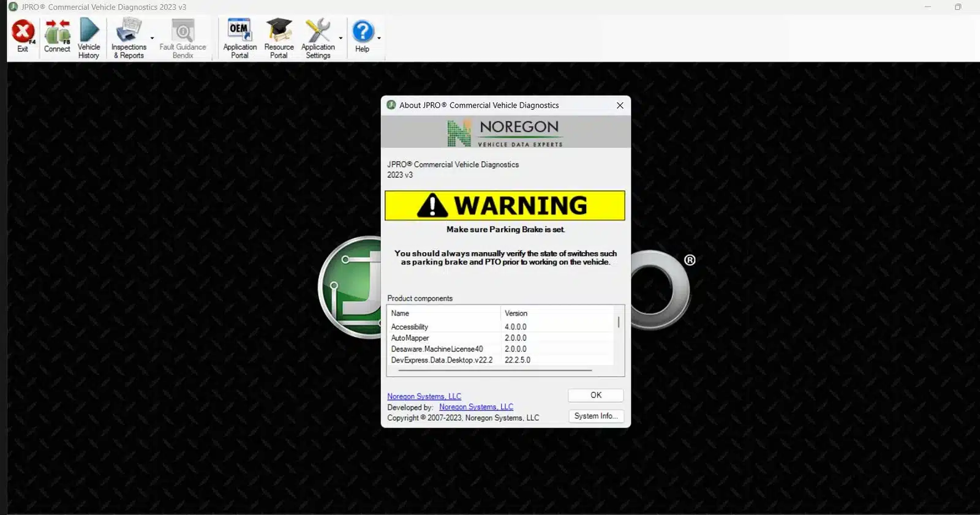Open the Developed by Noregon Systems link
The height and width of the screenshot is (515, 980).
tap(476, 407)
